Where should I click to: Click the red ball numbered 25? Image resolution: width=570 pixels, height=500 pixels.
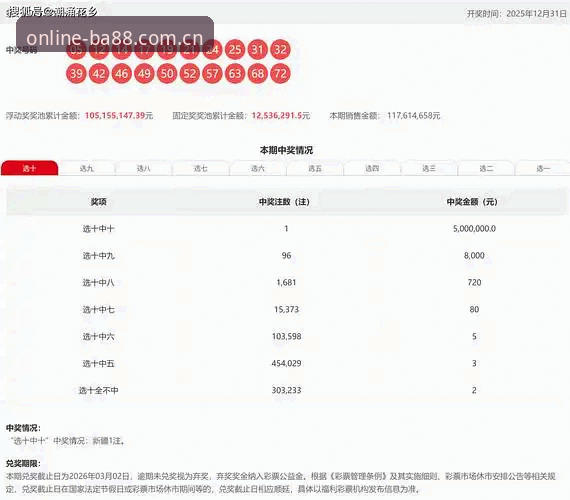pos(235,49)
